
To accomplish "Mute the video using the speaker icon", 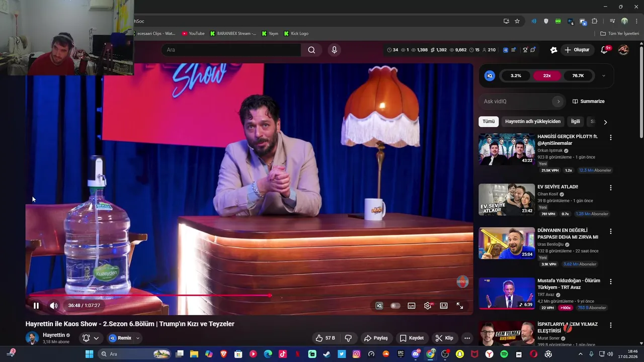I will coord(53,306).
